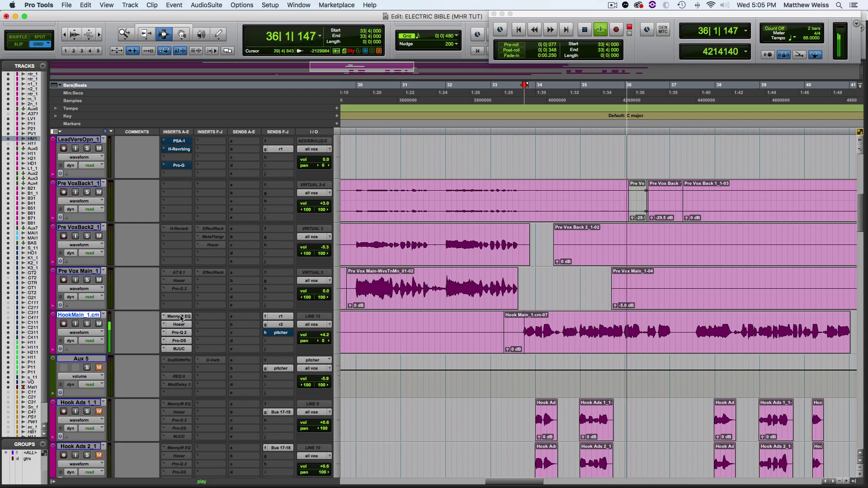Screen dimensions: 868x488
Task: Select the Scrubber speaker tool
Action: point(201,34)
